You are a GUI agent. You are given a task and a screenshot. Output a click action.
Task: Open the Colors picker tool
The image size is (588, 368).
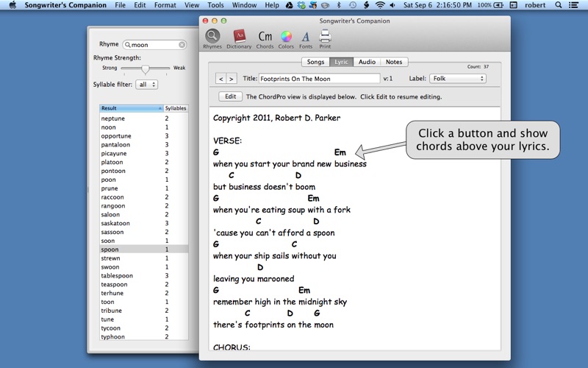pos(286,39)
